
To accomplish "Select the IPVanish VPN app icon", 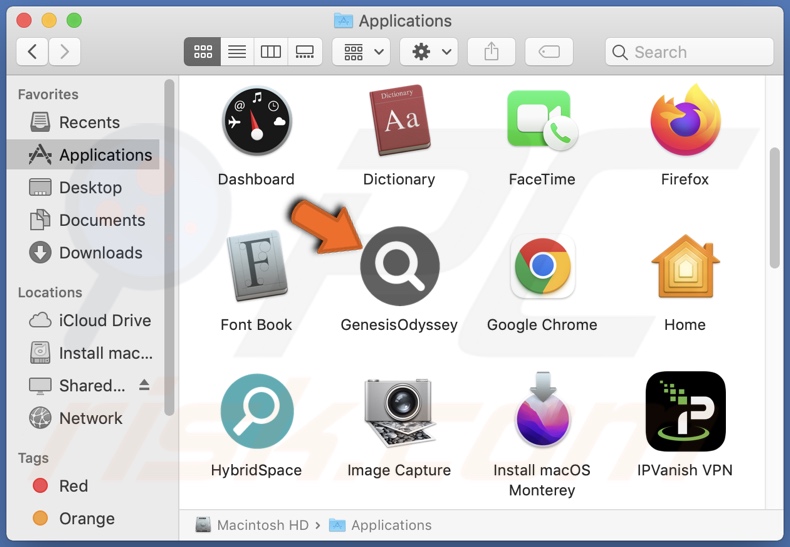I will [685, 412].
